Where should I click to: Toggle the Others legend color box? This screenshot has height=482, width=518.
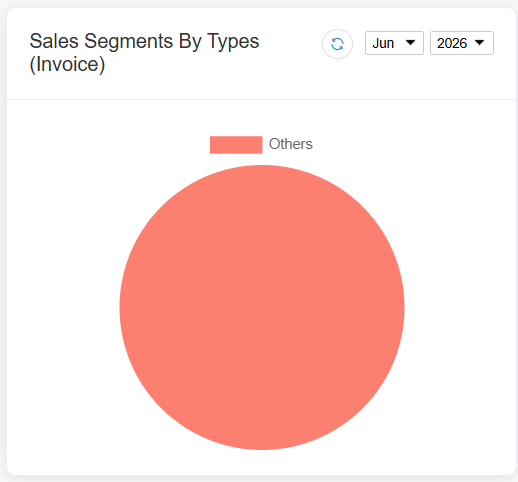[x=236, y=145]
